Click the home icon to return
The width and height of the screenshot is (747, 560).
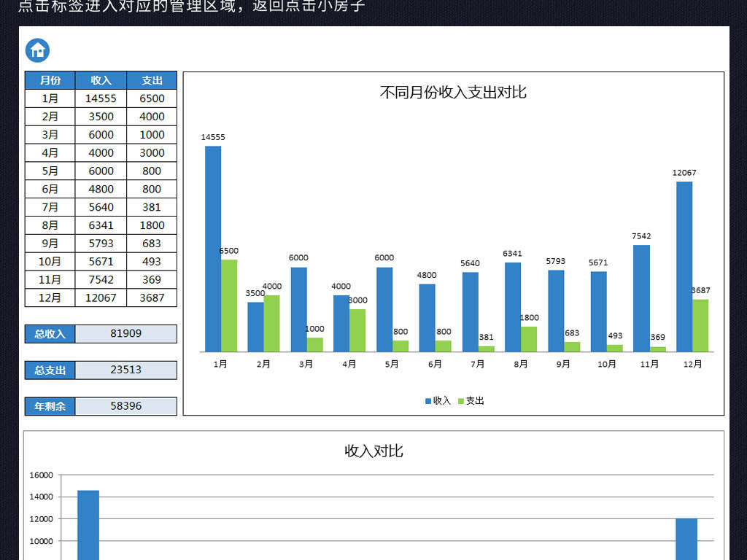pos(37,50)
